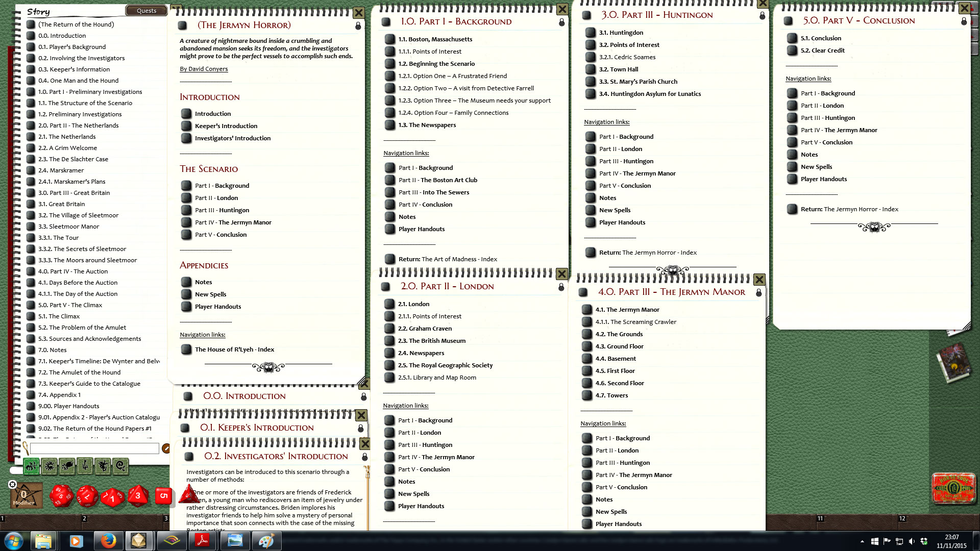Toggle the lock on The Jermyn Horror window

click(358, 26)
